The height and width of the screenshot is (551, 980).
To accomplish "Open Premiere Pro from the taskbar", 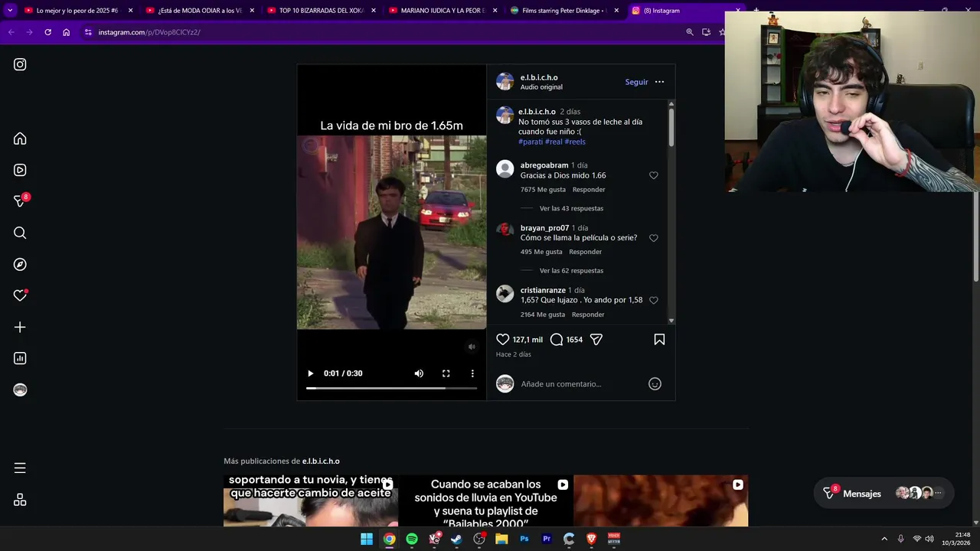I will tap(547, 539).
